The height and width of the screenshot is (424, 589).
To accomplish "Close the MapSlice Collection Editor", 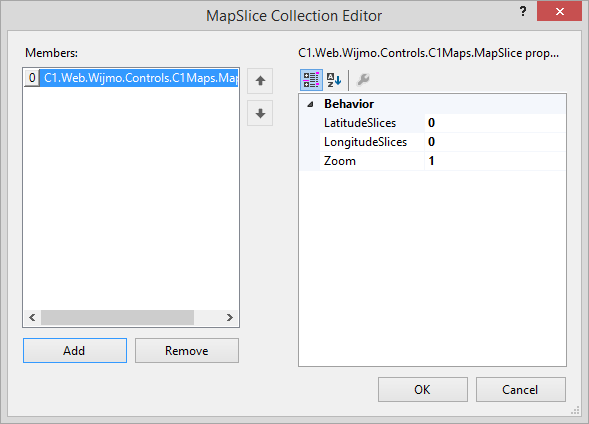I will (x=559, y=12).
